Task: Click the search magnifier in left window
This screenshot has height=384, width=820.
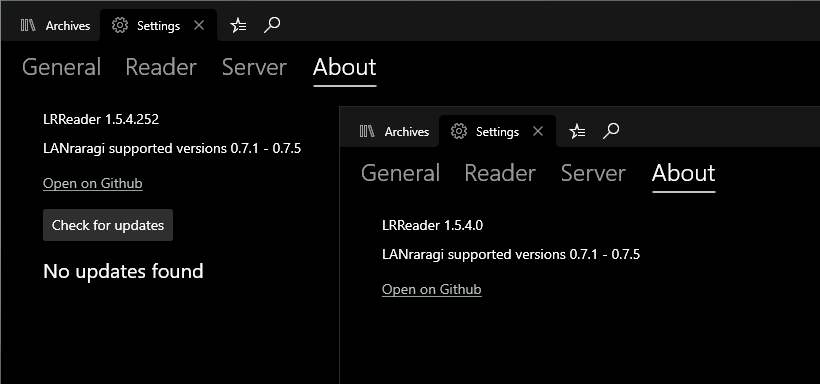Action: pos(272,25)
